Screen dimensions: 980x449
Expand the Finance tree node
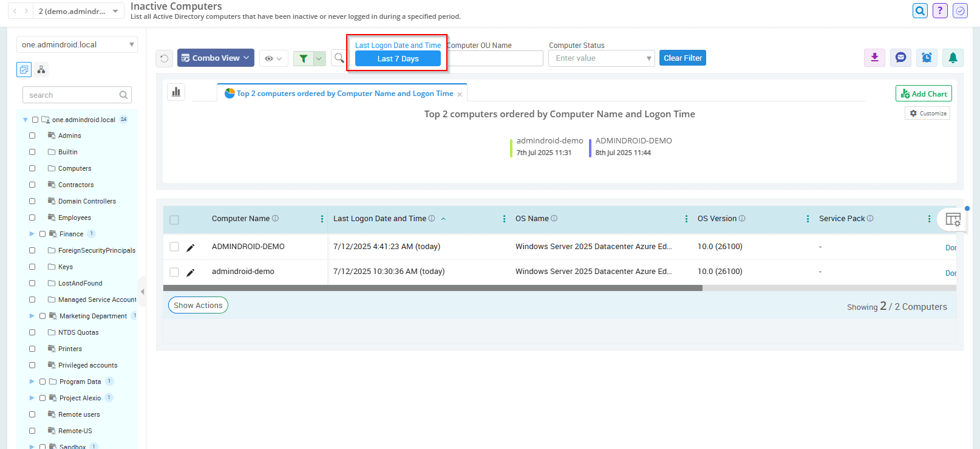click(x=32, y=234)
